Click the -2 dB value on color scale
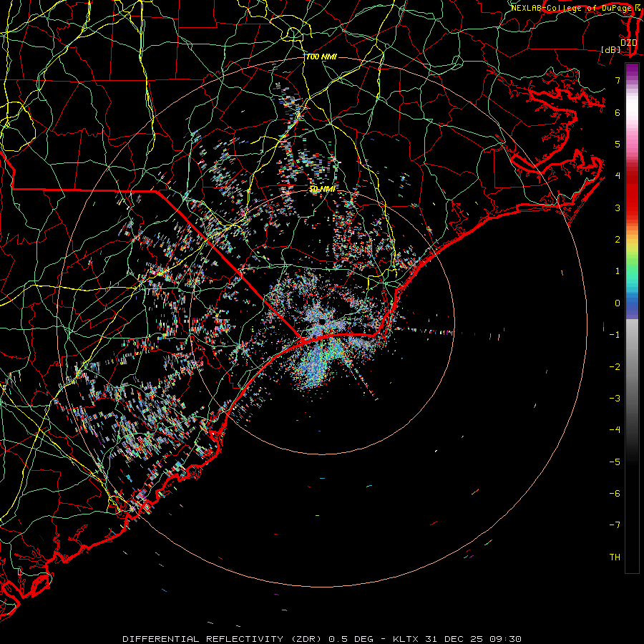Viewport: 644px width, 644px height. tap(615, 367)
